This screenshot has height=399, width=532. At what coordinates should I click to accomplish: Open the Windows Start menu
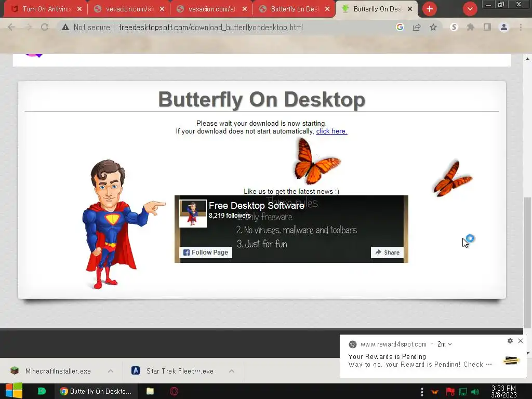point(14,391)
